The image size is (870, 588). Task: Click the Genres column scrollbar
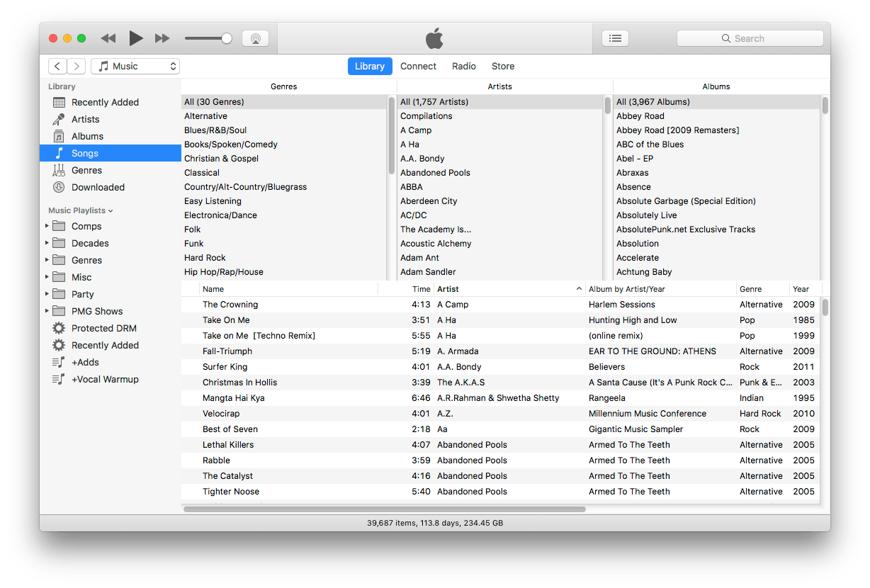coord(392,135)
